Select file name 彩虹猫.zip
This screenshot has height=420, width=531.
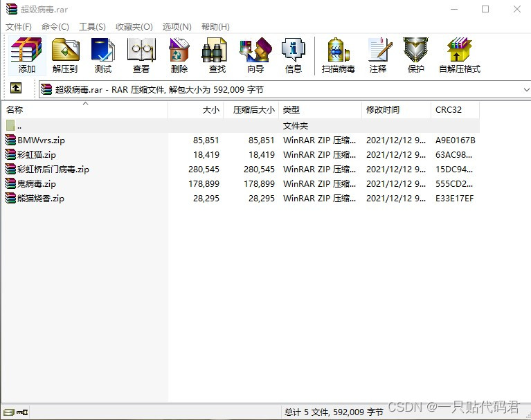point(37,155)
